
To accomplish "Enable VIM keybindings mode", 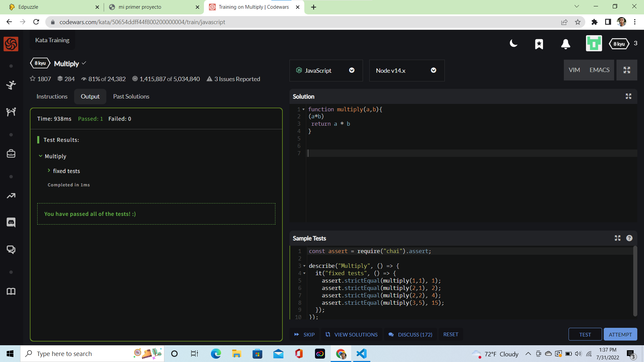I will (574, 70).
